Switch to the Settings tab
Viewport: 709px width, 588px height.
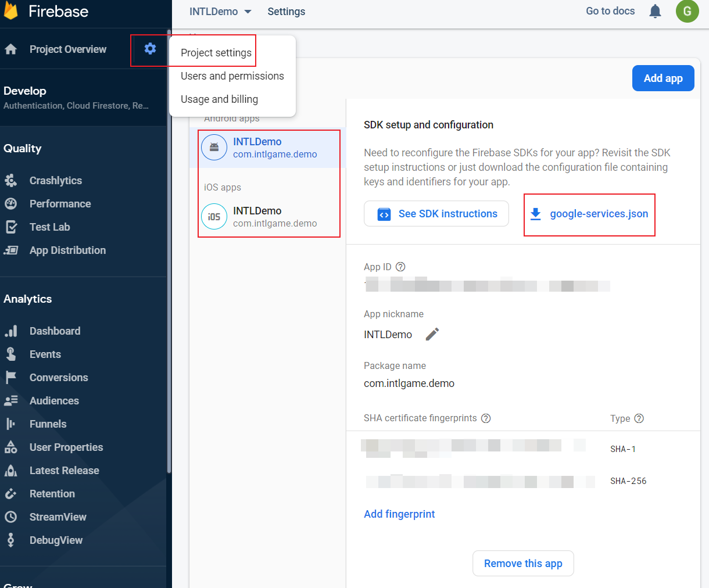click(286, 11)
